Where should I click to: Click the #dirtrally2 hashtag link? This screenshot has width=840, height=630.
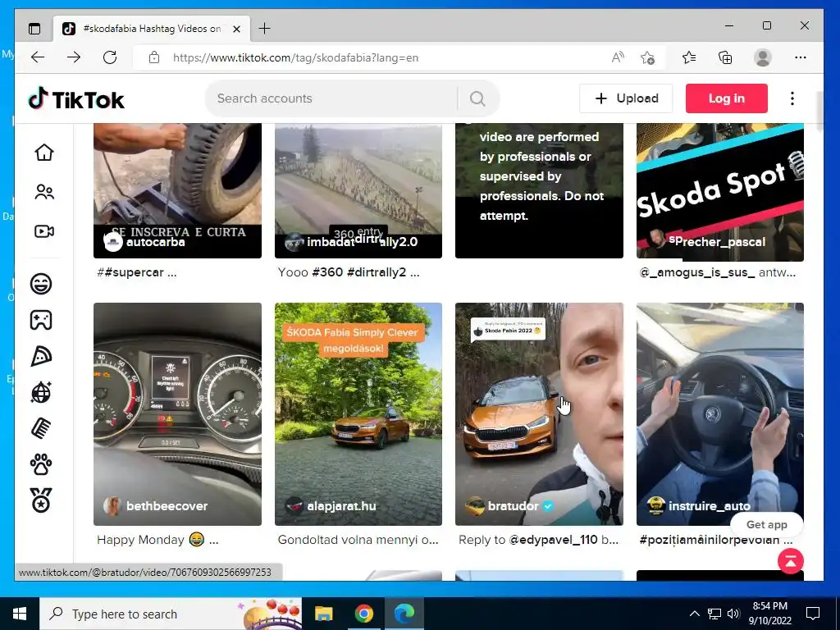tap(377, 272)
